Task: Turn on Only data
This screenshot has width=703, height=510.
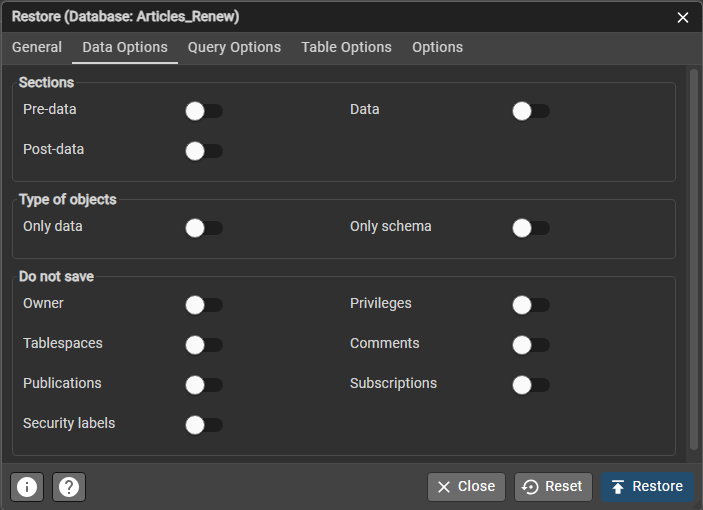Action: tap(204, 228)
